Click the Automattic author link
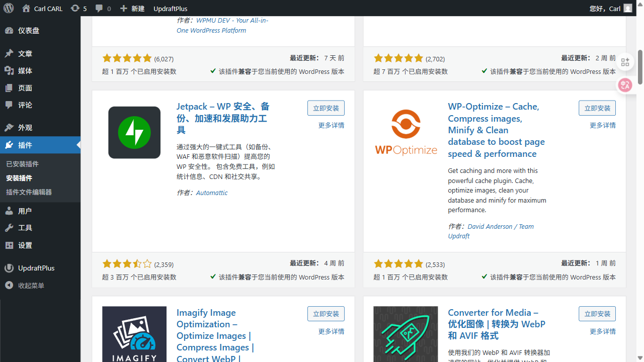644x362 pixels. click(x=211, y=193)
